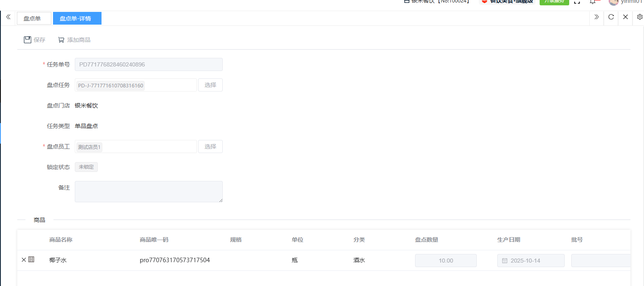Click the barcode icon beside 椰子水
Screen dimensions: 644x286
(31, 260)
